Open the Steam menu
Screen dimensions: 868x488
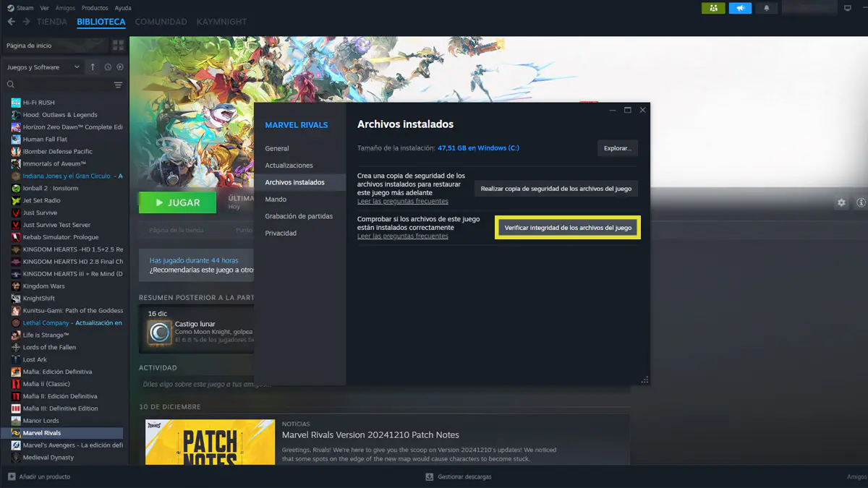25,8
